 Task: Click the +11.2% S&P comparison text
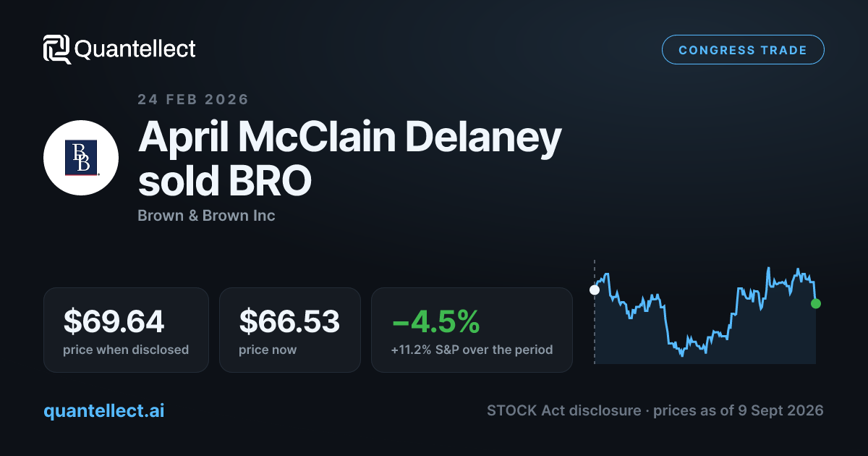[472, 350]
